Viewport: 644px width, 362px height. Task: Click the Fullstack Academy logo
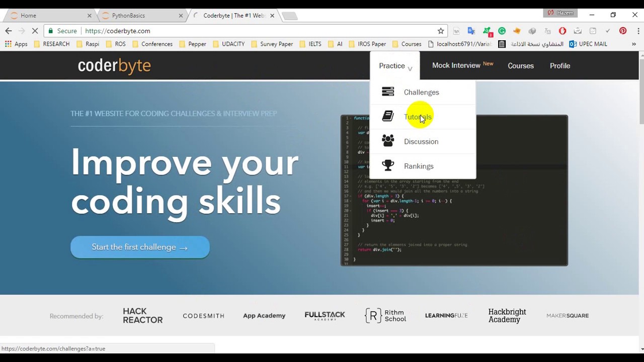tap(325, 315)
